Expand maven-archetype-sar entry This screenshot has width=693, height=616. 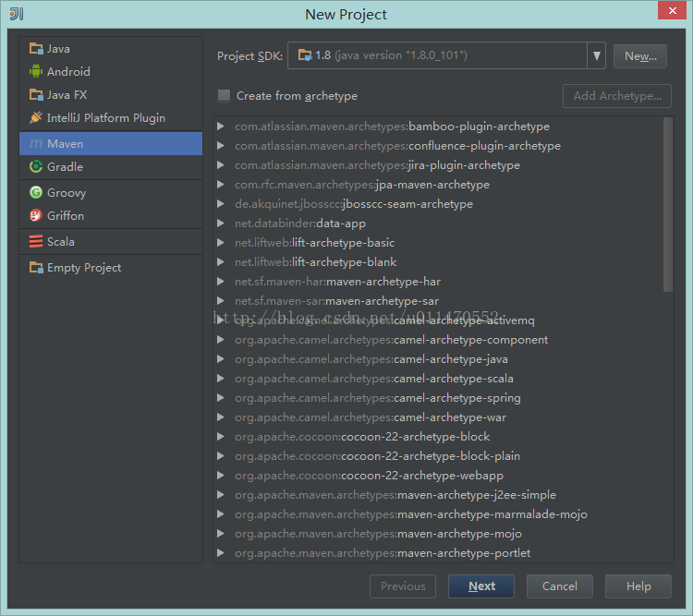[221, 301]
